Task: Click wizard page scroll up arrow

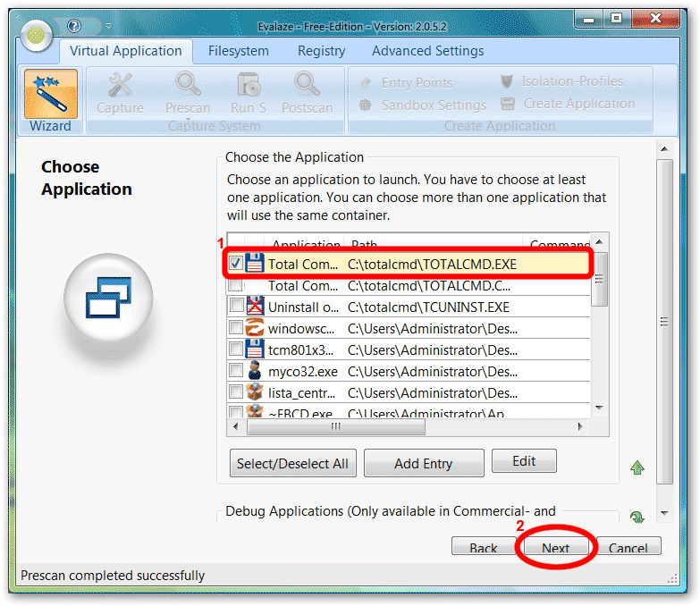Action: pos(664,148)
